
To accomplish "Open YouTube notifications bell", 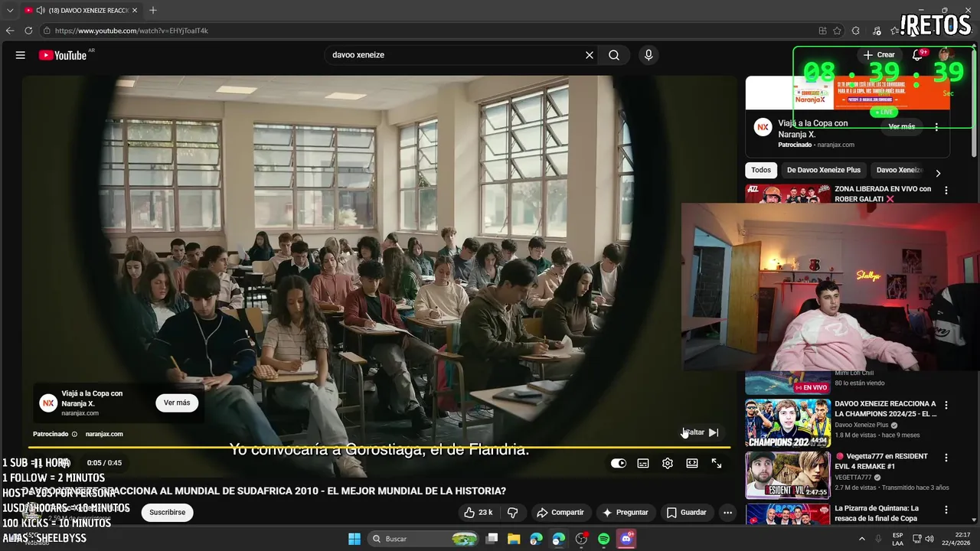I will [x=917, y=55].
